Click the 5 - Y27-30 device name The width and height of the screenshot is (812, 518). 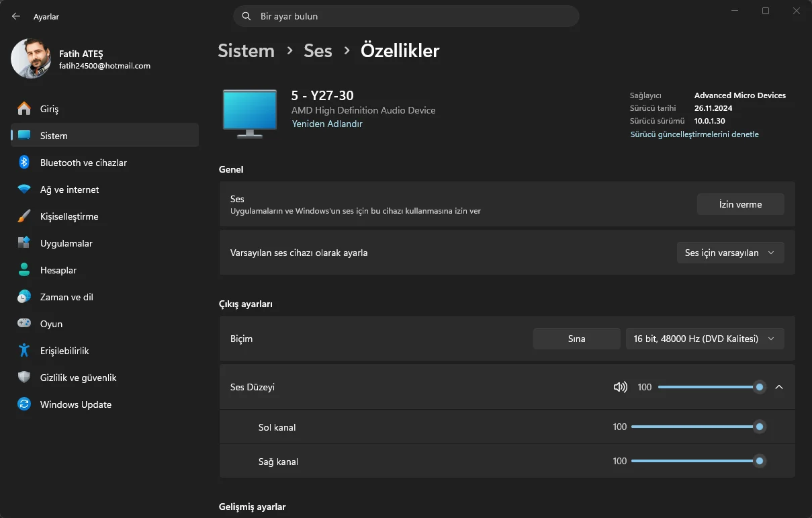coord(322,95)
